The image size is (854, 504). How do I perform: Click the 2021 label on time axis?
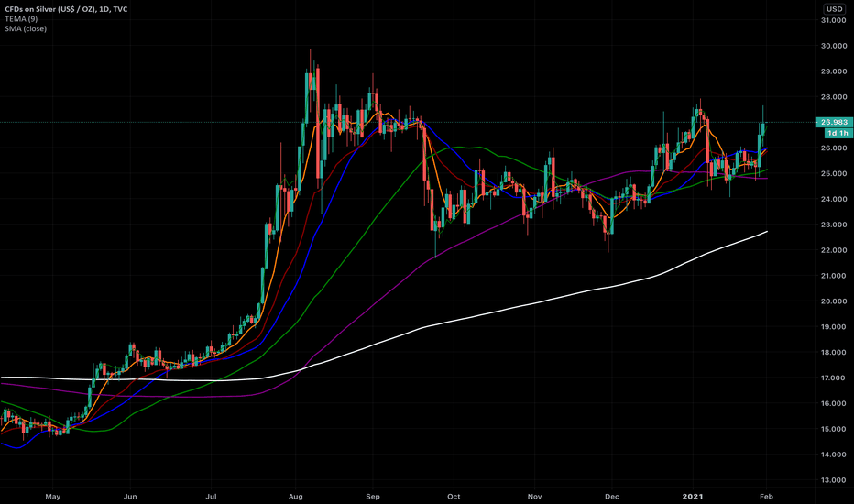693,497
